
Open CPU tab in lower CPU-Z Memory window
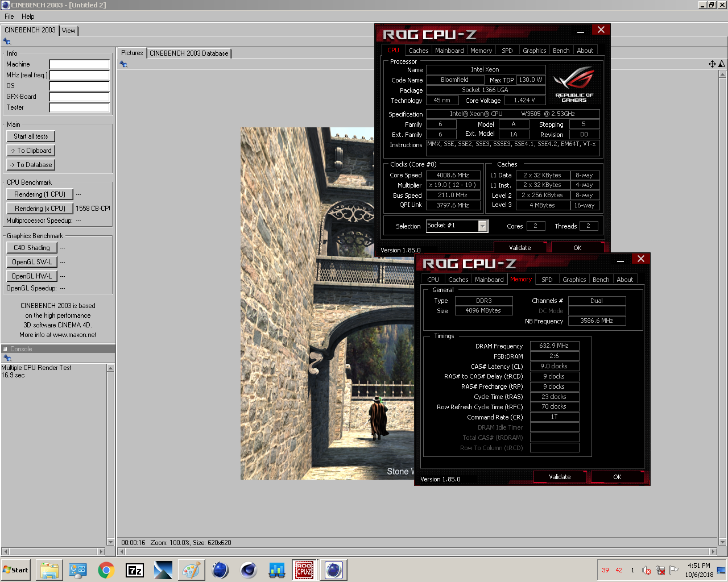pos(433,280)
